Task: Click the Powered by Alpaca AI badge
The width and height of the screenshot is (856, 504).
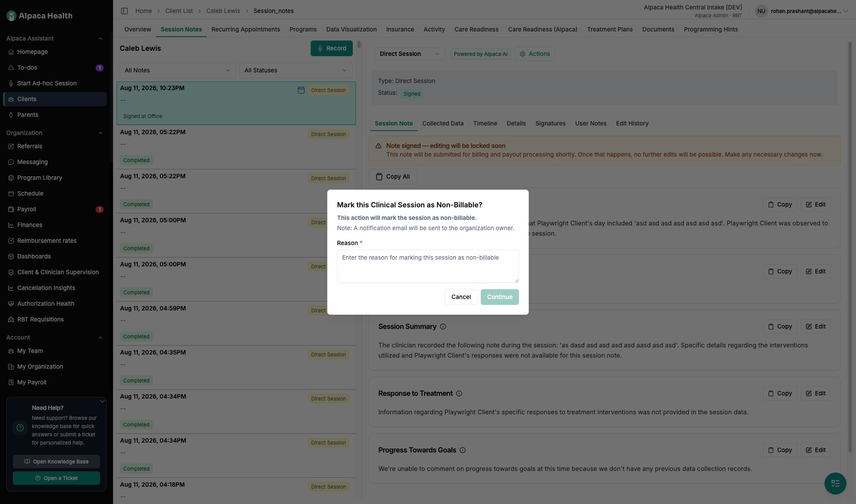Action: (x=480, y=54)
